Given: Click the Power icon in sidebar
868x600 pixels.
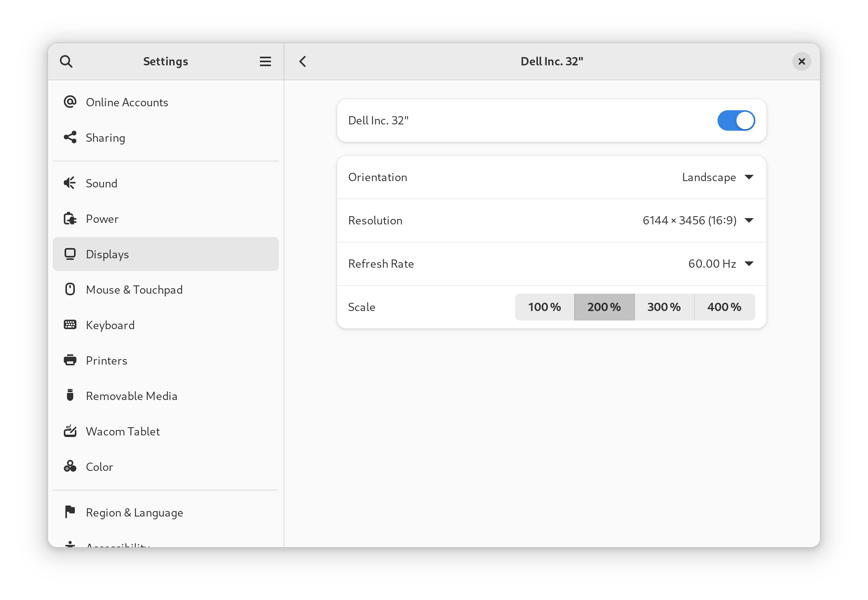Looking at the screenshot, I should (x=70, y=218).
